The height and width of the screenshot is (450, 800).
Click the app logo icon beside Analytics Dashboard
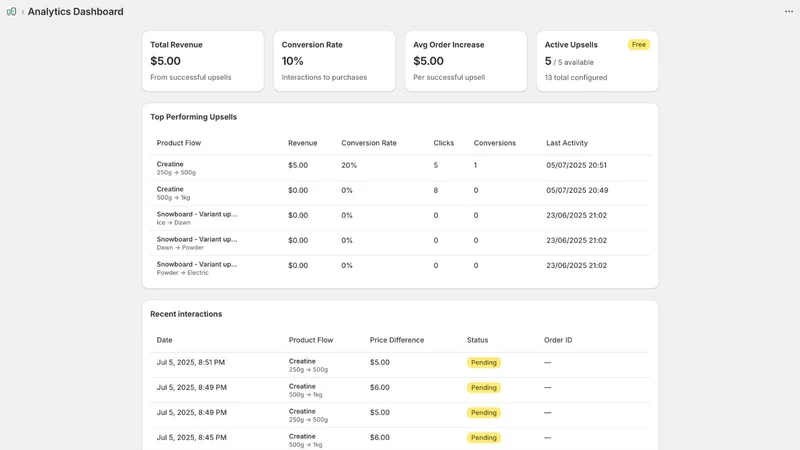point(11,11)
